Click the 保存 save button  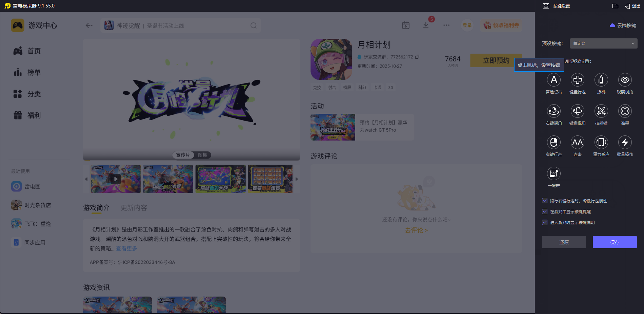click(x=615, y=242)
